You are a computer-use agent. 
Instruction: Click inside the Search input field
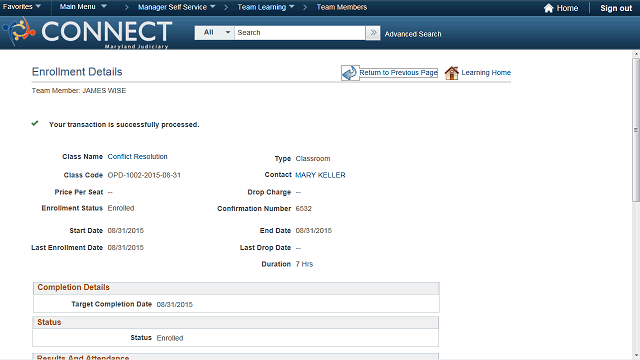click(300, 33)
